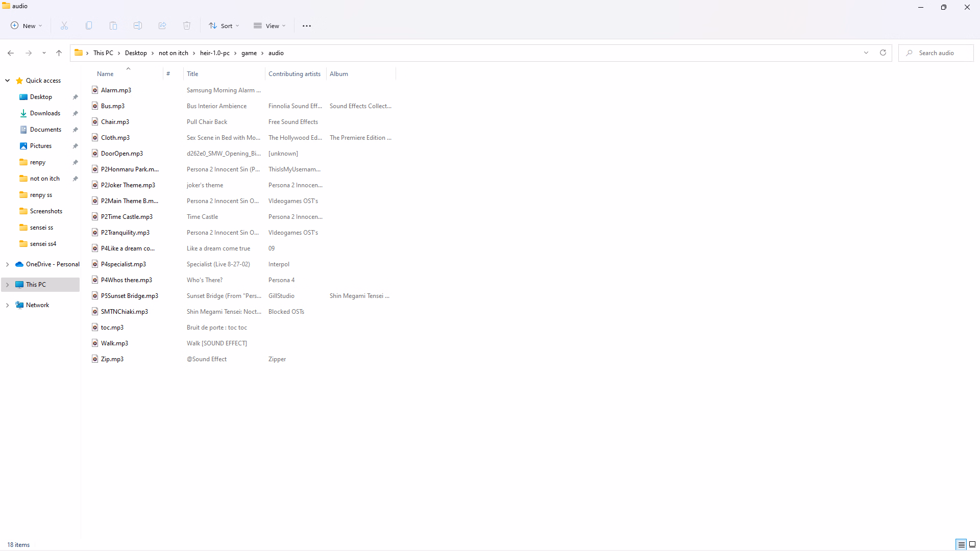Collapse the Quick access tree
980x551 pixels.
pyautogui.click(x=8, y=81)
